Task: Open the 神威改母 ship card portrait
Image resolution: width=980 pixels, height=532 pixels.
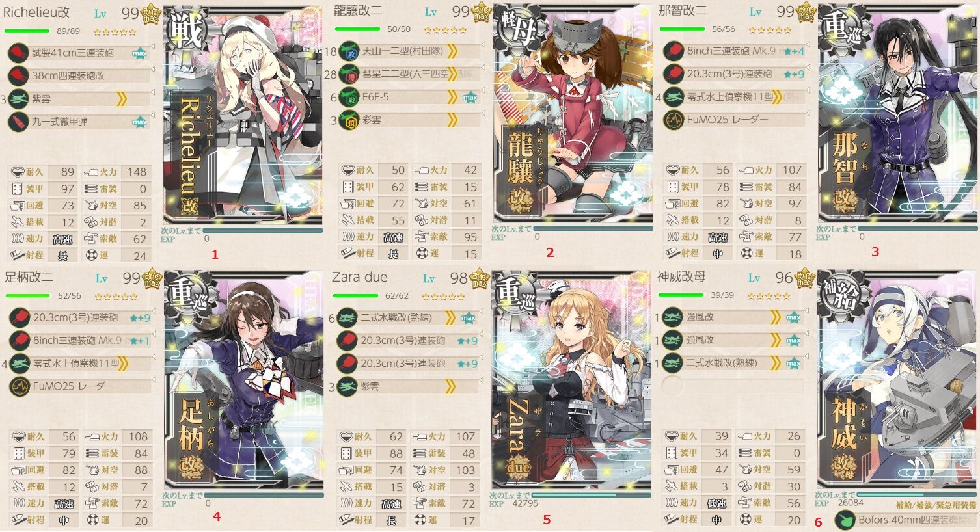Action: coord(897,379)
